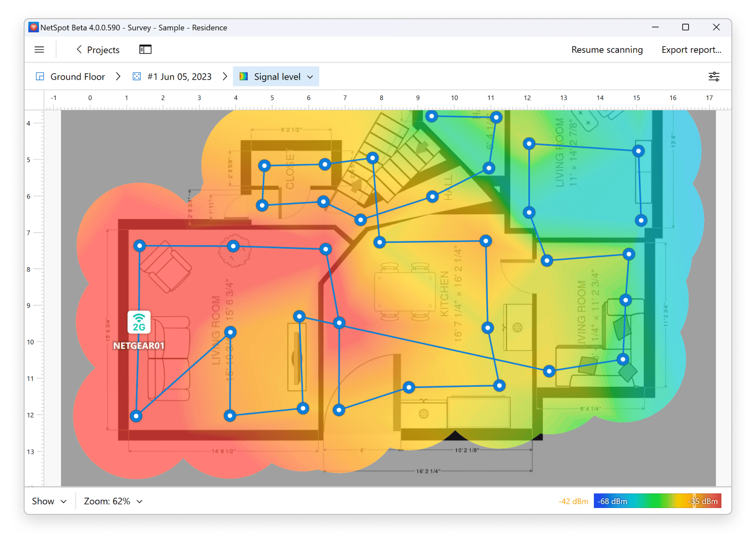Click the chevron after Ground Floor breadcrumb

pos(118,77)
